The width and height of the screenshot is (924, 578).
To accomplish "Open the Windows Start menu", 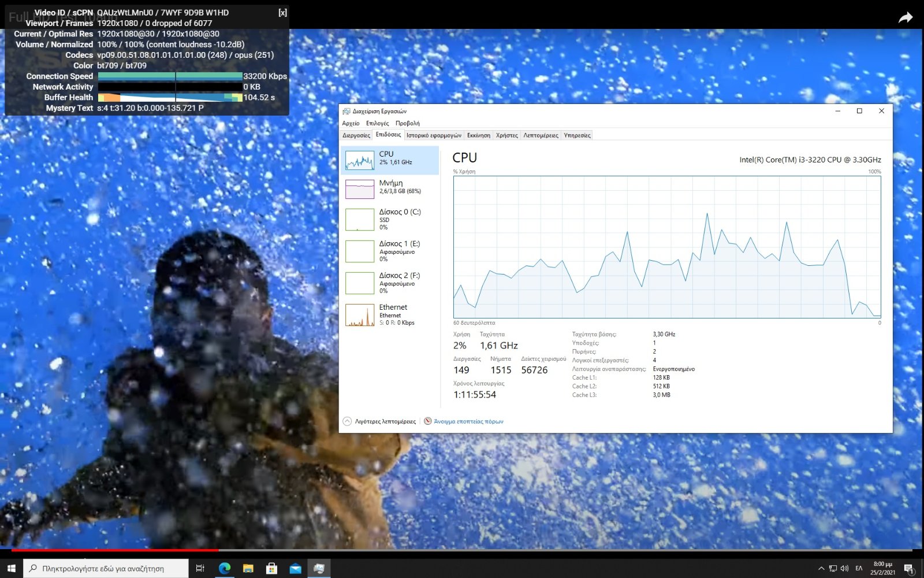I will pos(12,568).
